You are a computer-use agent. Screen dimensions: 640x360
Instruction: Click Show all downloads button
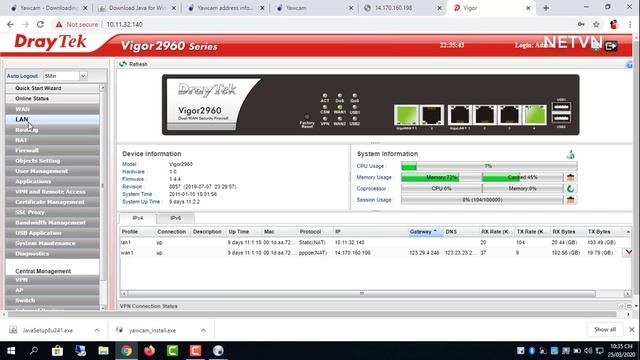click(604, 329)
